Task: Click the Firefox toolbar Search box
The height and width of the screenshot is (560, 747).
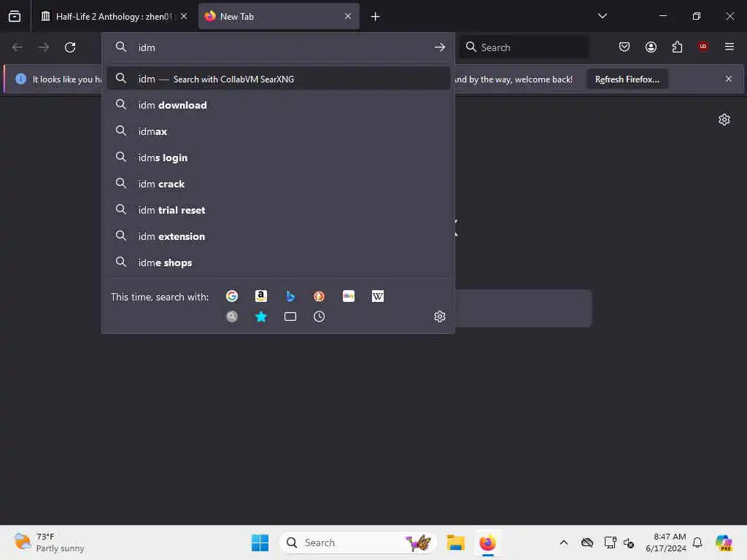Action: click(x=524, y=47)
